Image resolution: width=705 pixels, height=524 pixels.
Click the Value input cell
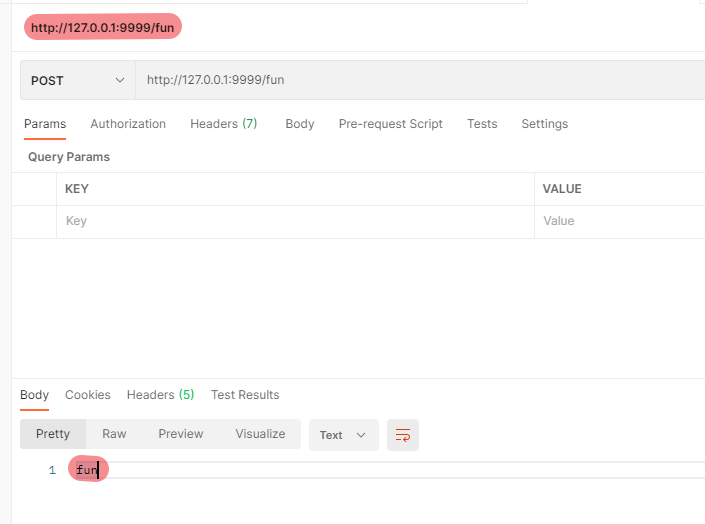pyautogui.click(x=620, y=222)
